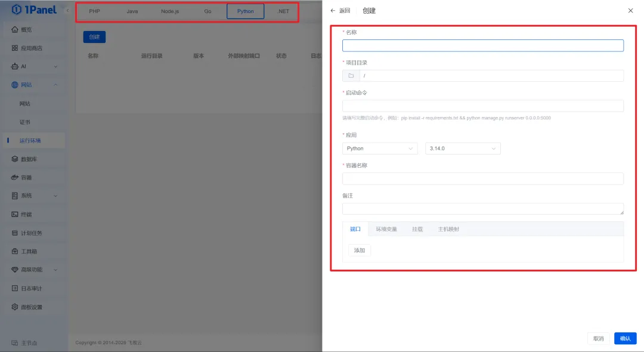Click the 添加 port button

click(x=360, y=250)
